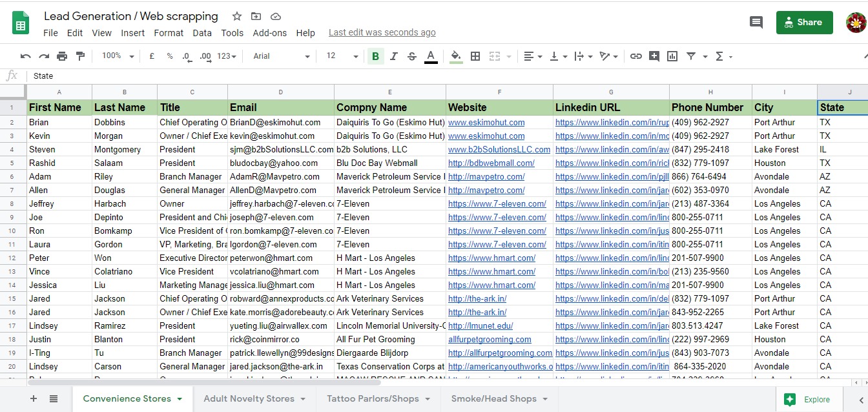Open the fill color picker
868x412 pixels.
pyautogui.click(x=456, y=56)
